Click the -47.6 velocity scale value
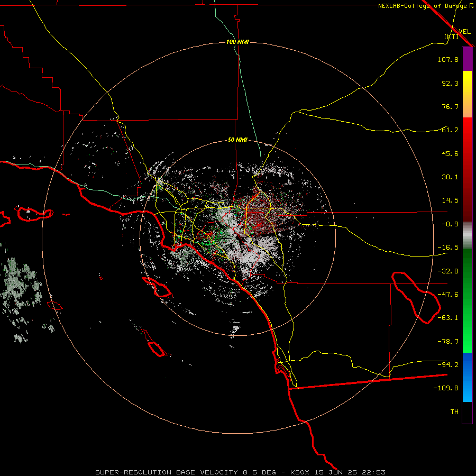Screen dimensions: 476x476 [x=448, y=295]
